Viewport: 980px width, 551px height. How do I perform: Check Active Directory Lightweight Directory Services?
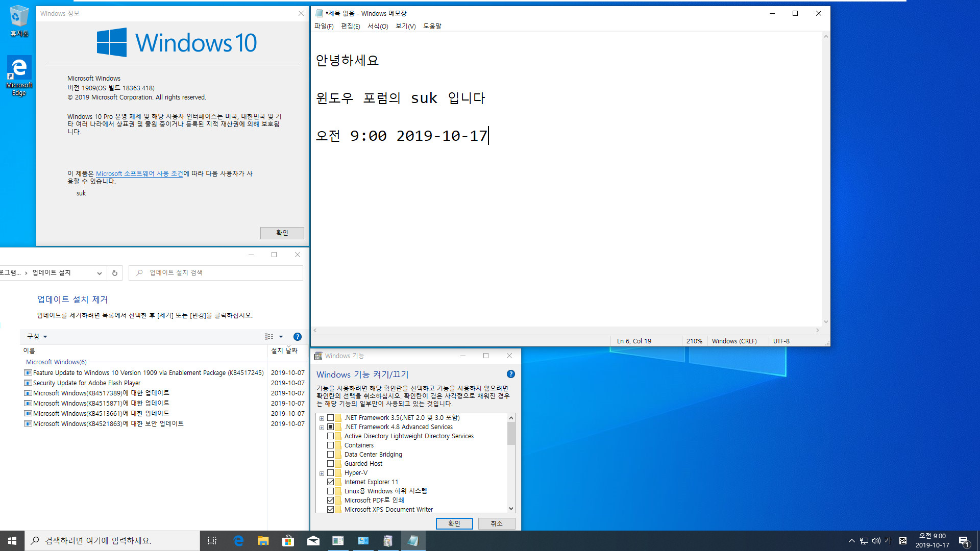(331, 436)
